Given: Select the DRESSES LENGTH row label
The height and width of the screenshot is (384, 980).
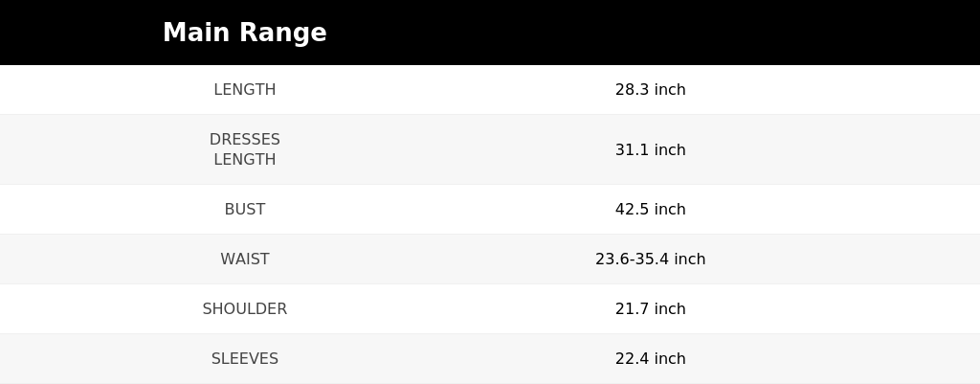Looking at the screenshot, I should pos(244,149).
